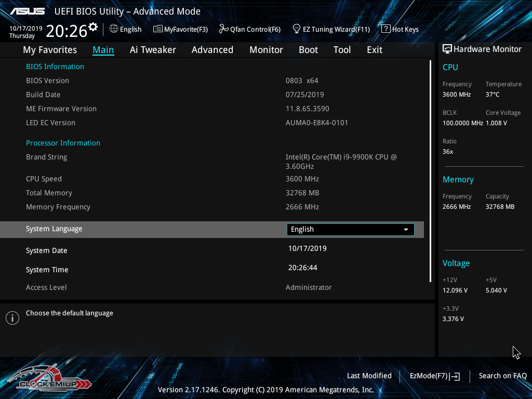Open the Monitor tab
Screen dimensions: 532x399
(x=266, y=50)
